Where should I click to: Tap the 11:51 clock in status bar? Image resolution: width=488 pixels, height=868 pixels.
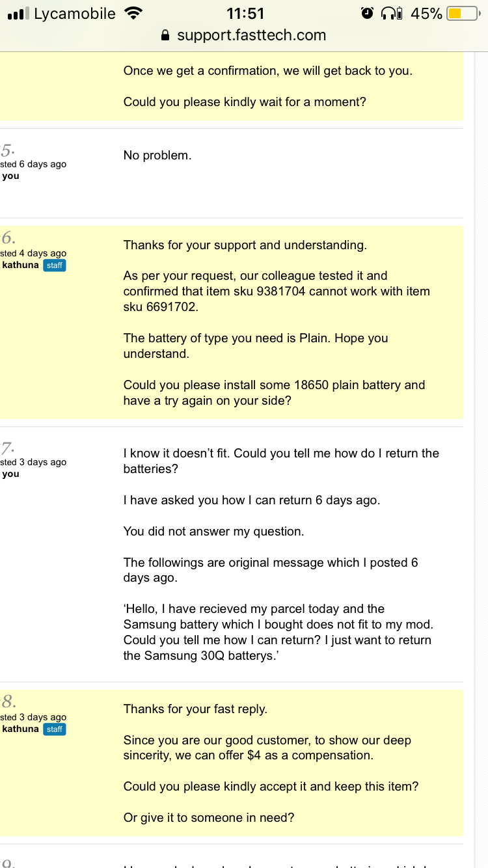point(245,14)
